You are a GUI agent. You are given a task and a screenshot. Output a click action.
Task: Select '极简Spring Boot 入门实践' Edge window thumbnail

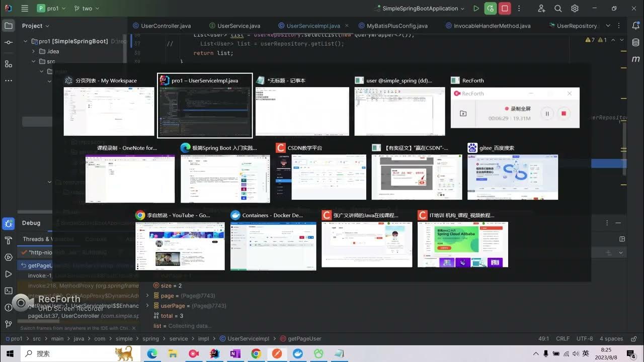pyautogui.click(x=225, y=172)
